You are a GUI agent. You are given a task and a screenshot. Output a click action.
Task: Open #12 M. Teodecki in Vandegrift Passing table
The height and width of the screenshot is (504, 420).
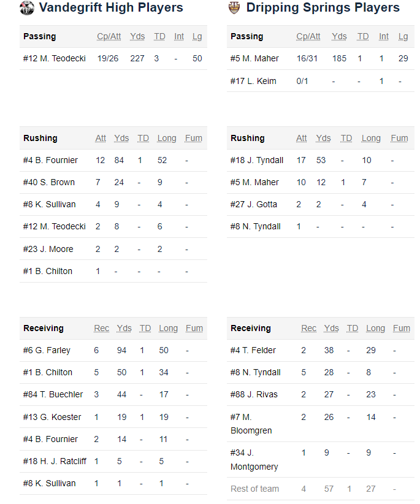click(55, 58)
